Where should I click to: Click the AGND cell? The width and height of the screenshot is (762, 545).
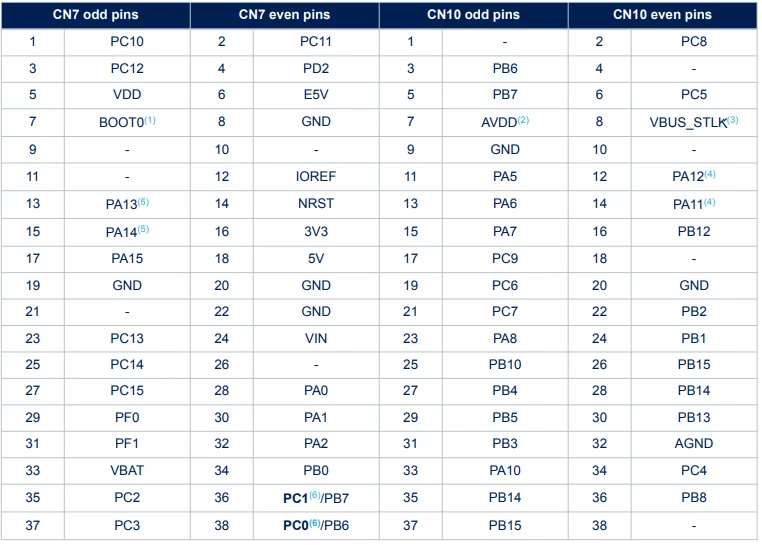pyautogui.click(x=694, y=443)
